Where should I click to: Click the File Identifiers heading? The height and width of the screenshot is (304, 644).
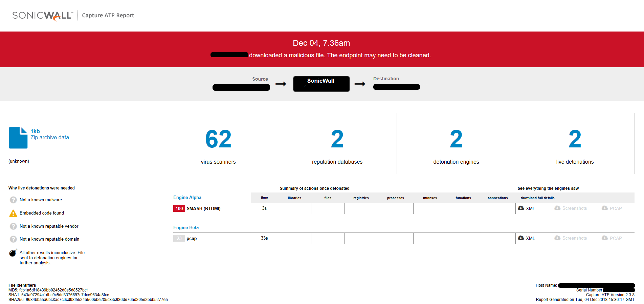click(22, 285)
